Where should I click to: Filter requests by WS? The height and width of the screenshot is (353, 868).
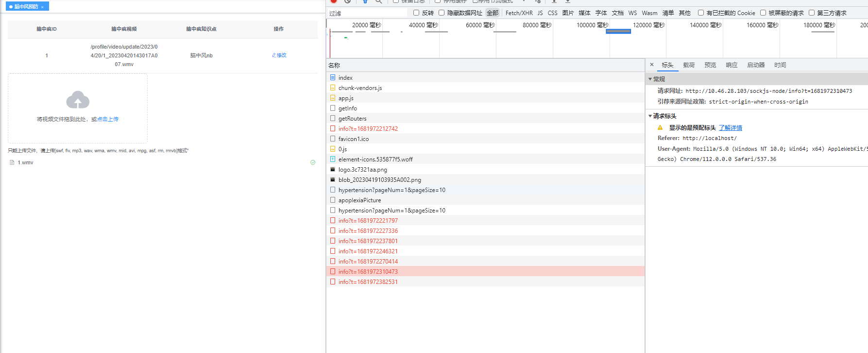click(x=632, y=13)
